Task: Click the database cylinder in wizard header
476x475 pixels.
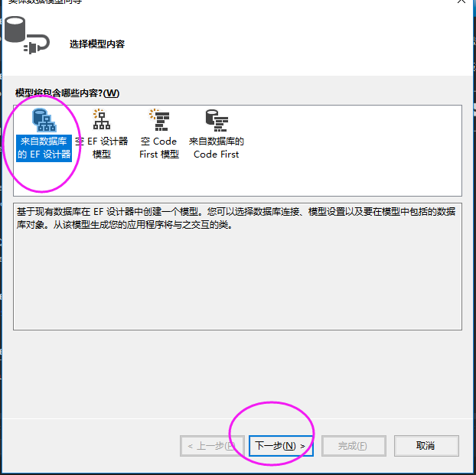Action: click(15, 29)
